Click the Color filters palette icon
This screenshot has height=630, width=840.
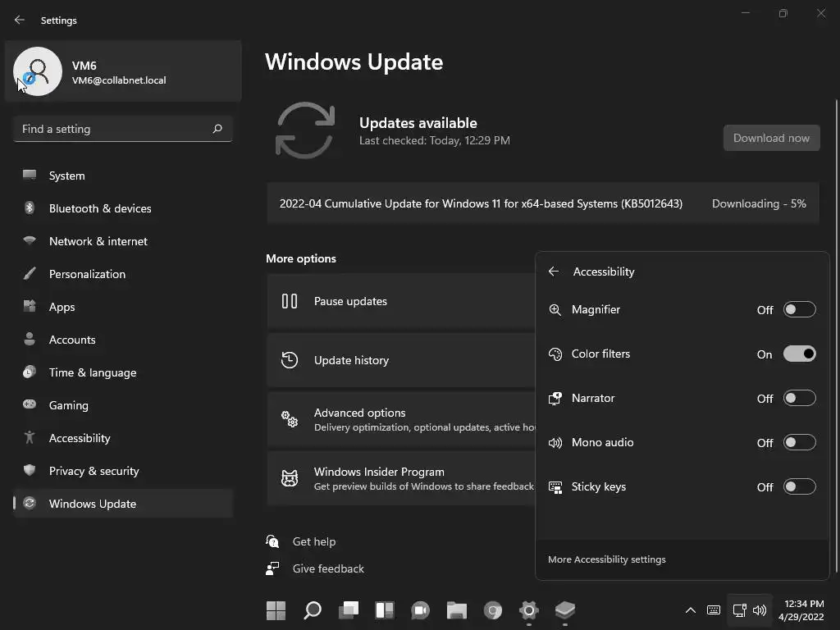[555, 354]
